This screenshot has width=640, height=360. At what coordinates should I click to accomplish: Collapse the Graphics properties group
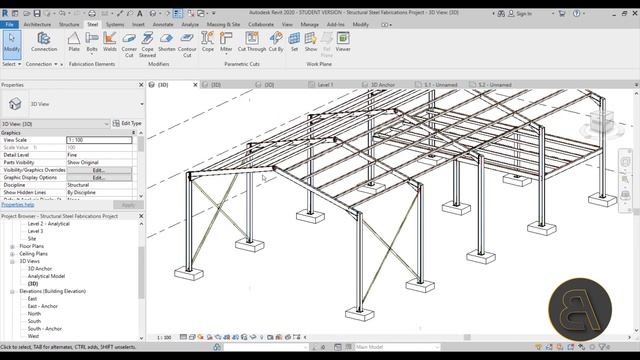[133, 133]
